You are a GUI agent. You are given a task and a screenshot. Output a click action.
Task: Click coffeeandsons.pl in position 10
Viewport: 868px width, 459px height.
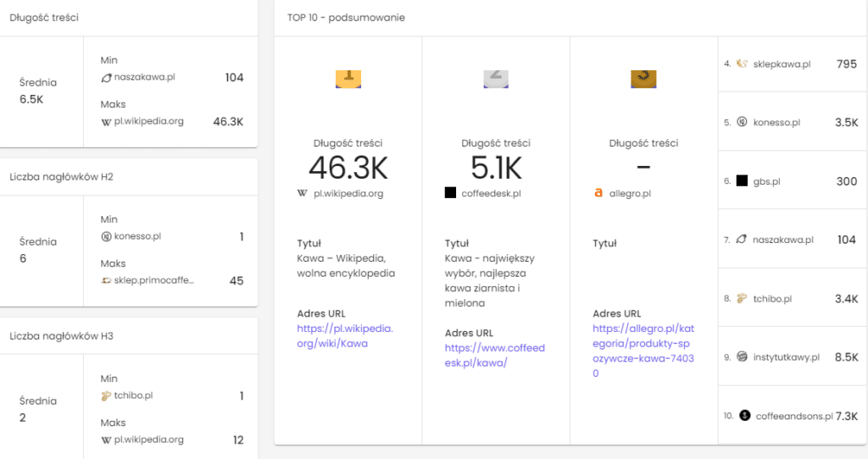point(794,416)
